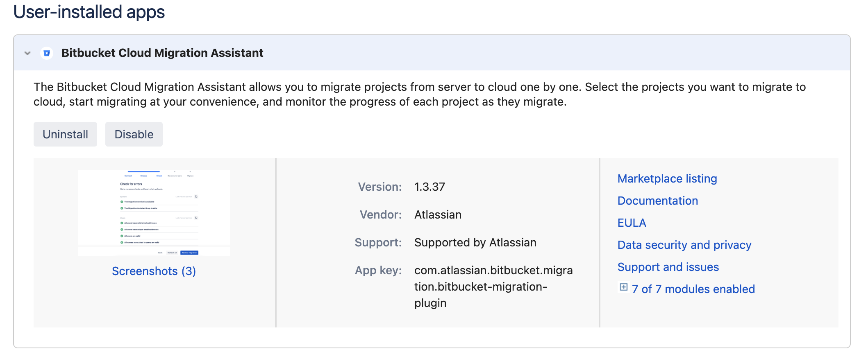Click the Bitbucket app logo icon
Image resolution: width=868 pixels, height=352 pixels.
(x=47, y=53)
